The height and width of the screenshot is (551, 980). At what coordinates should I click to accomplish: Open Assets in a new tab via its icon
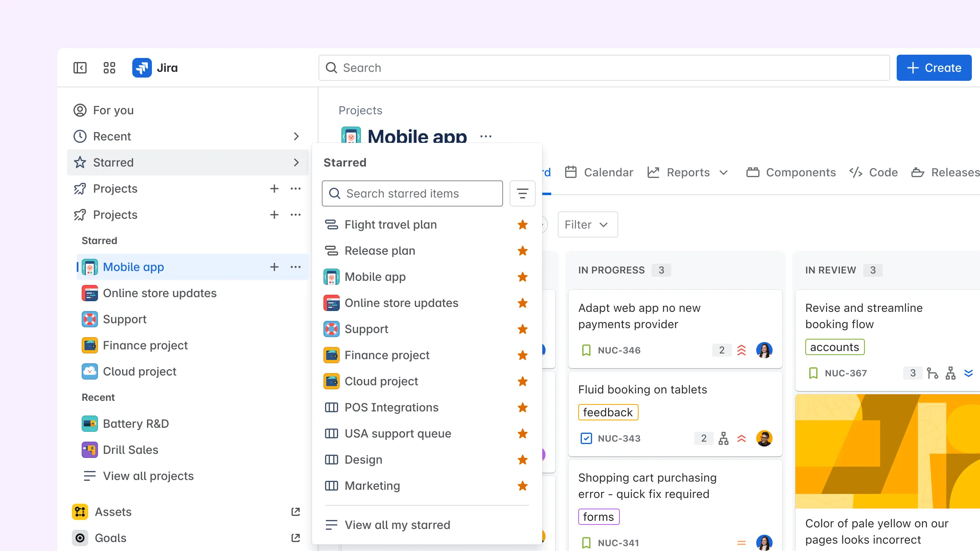coord(295,511)
